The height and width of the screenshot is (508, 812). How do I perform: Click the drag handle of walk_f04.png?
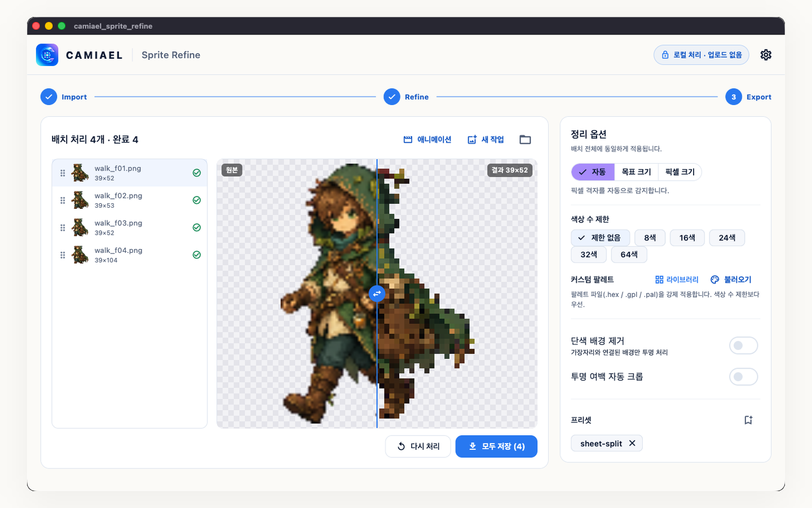[63, 255]
